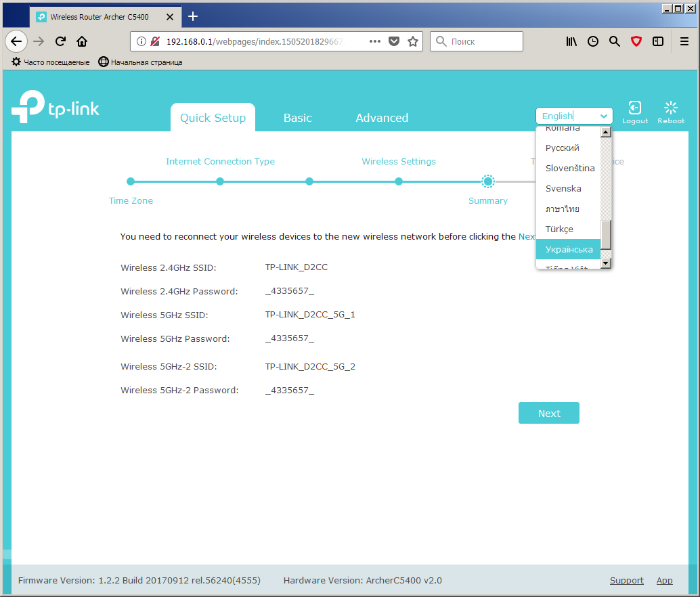Reload the router page

pos(60,41)
